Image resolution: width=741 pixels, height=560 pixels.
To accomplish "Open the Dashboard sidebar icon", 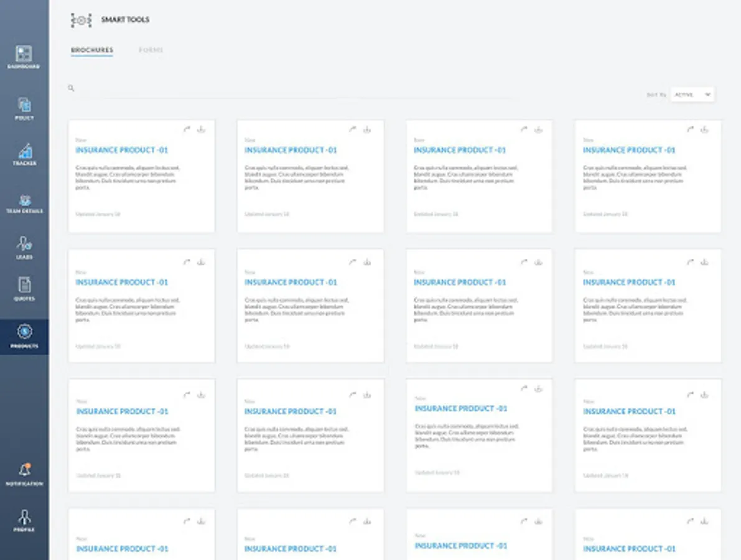I will pos(24,57).
